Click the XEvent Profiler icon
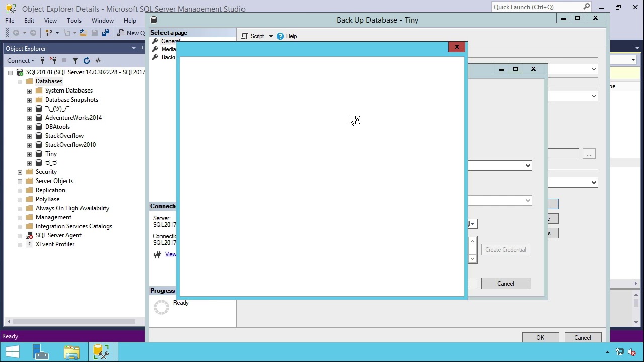644x362 pixels. click(x=30, y=244)
